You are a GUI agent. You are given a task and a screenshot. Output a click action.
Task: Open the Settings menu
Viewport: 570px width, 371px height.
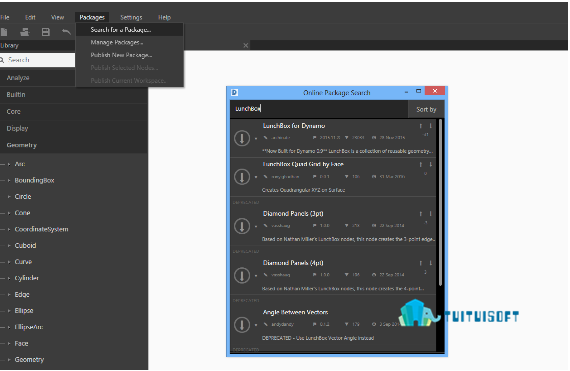pos(131,17)
